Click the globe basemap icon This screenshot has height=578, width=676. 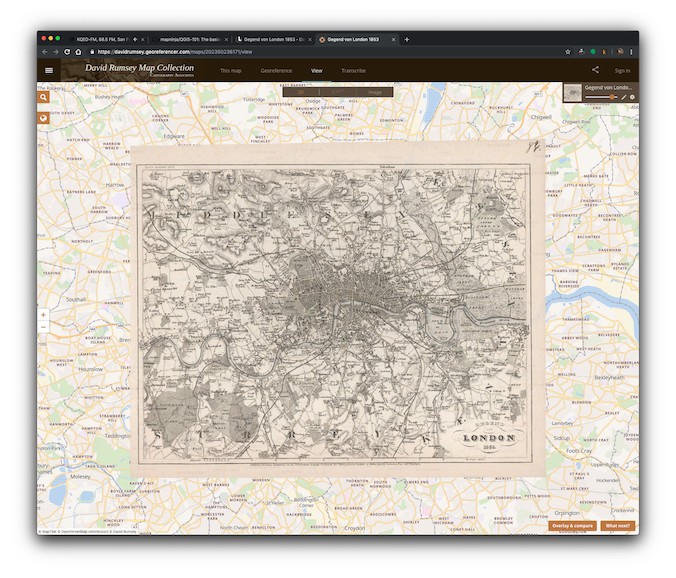coord(43,118)
